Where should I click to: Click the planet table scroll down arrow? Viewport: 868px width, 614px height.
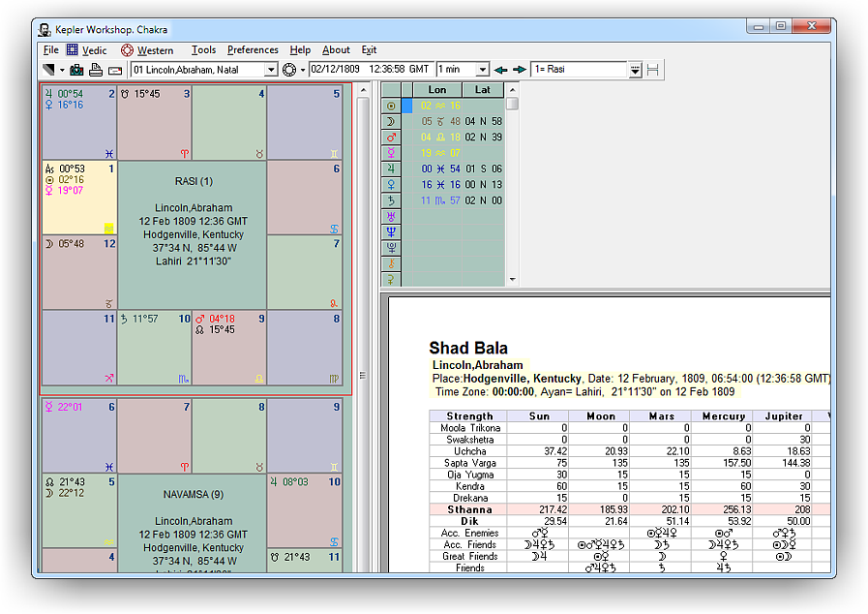click(x=512, y=280)
